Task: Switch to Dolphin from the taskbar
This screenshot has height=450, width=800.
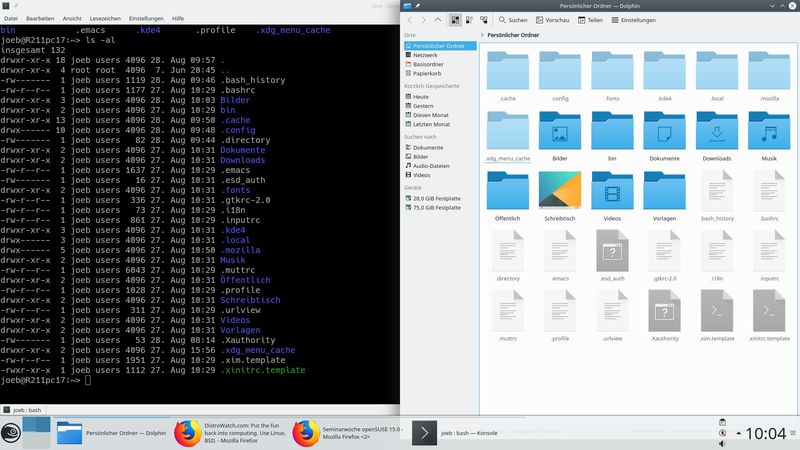Action: 112,433
